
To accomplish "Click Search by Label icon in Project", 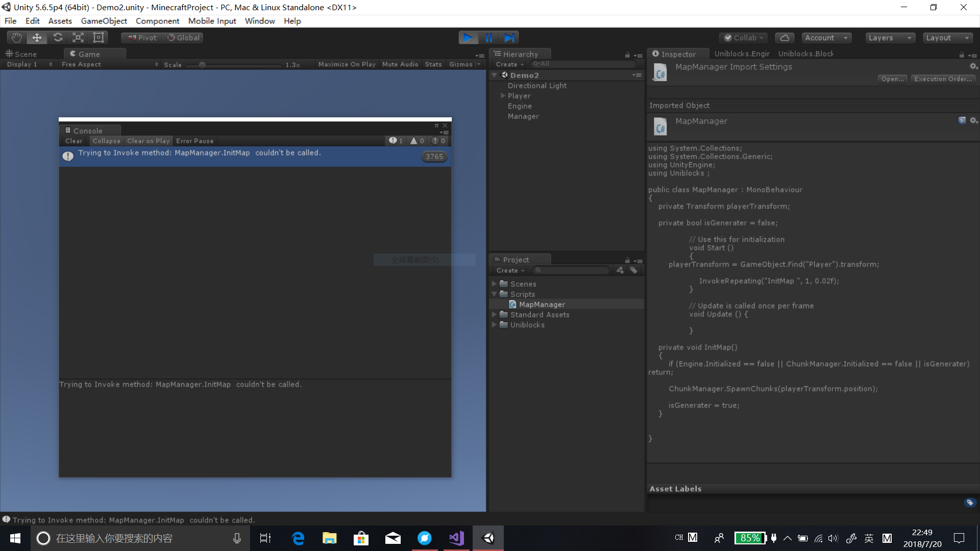I will pyautogui.click(x=633, y=270).
